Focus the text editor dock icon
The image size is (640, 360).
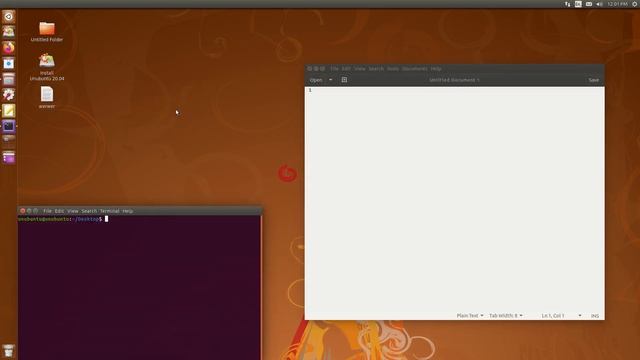(9, 111)
